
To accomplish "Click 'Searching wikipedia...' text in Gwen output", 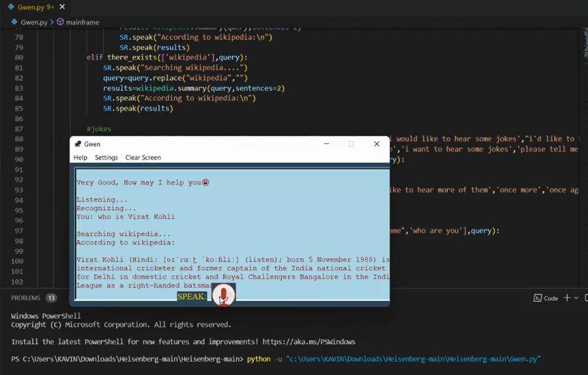I will [x=124, y=234].
